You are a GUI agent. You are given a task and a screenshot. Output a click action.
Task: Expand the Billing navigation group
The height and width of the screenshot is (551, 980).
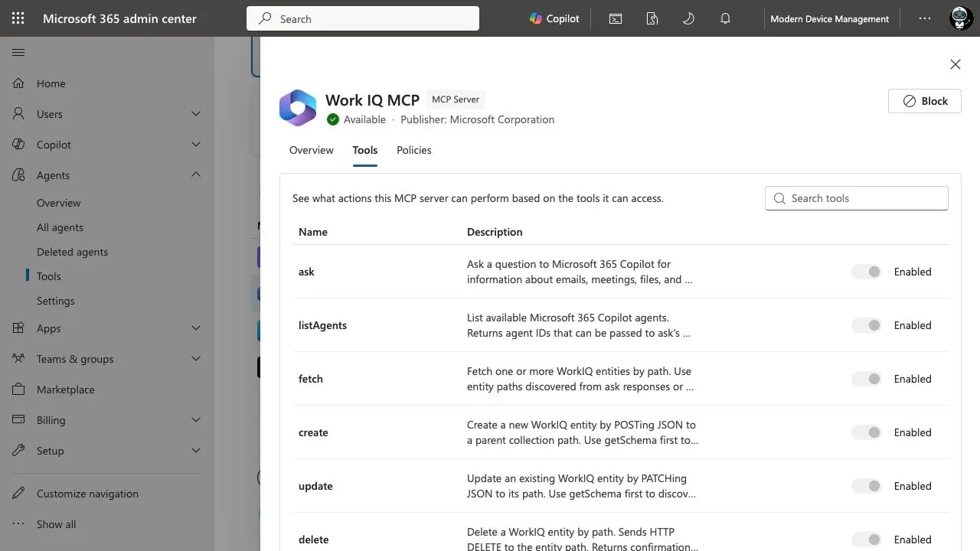click(196, 420)
